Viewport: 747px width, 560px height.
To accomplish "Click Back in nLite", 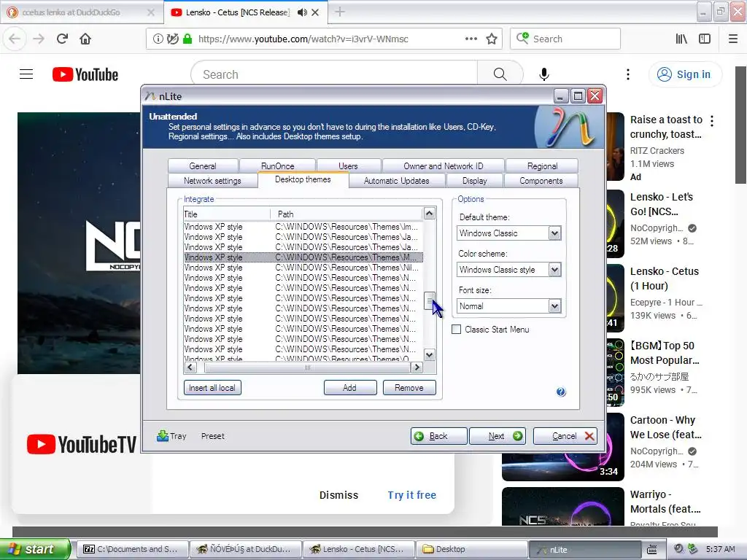I will [438, 436].
